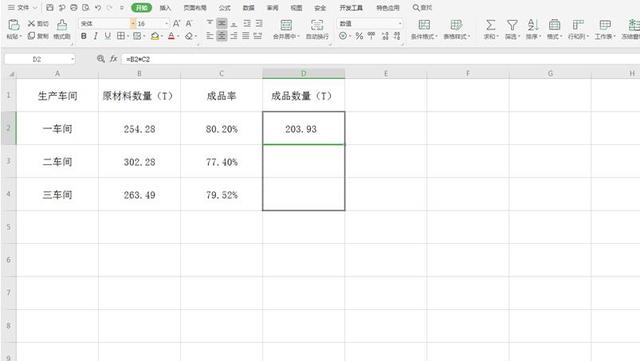Switch to the Data tab

tap(249, 8)
